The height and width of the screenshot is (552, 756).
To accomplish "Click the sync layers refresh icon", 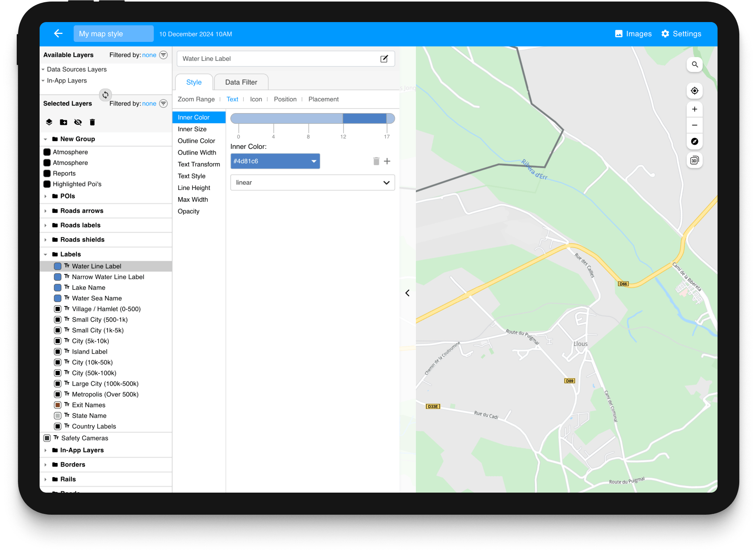I will (105, 95).
